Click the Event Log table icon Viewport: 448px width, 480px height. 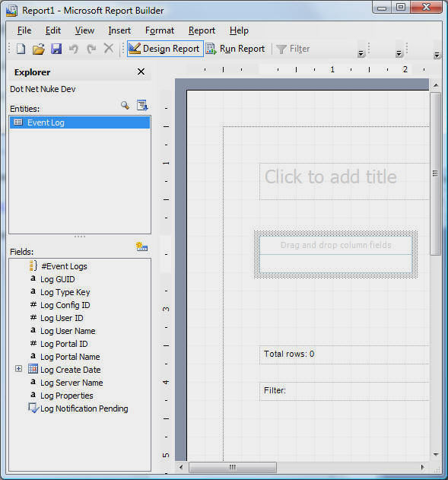18,122
